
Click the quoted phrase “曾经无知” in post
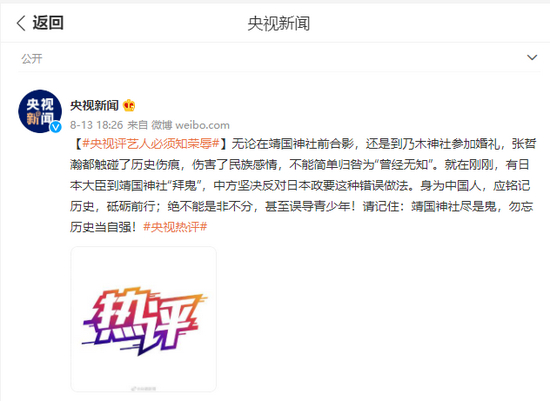[x=403, y=165]
